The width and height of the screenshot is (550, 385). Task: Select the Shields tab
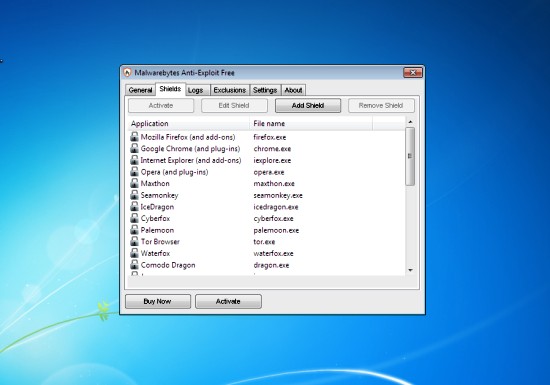point(170,89)
